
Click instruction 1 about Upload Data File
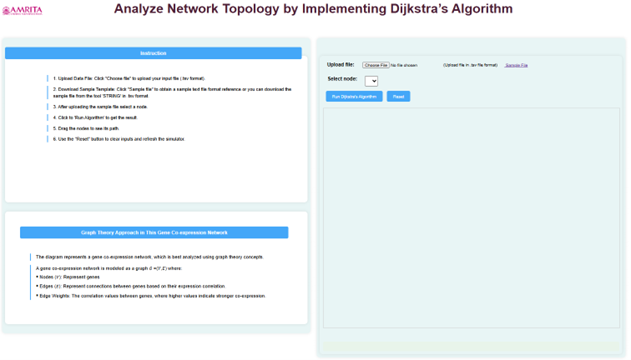pyautogui.click(x=129, y=78)
